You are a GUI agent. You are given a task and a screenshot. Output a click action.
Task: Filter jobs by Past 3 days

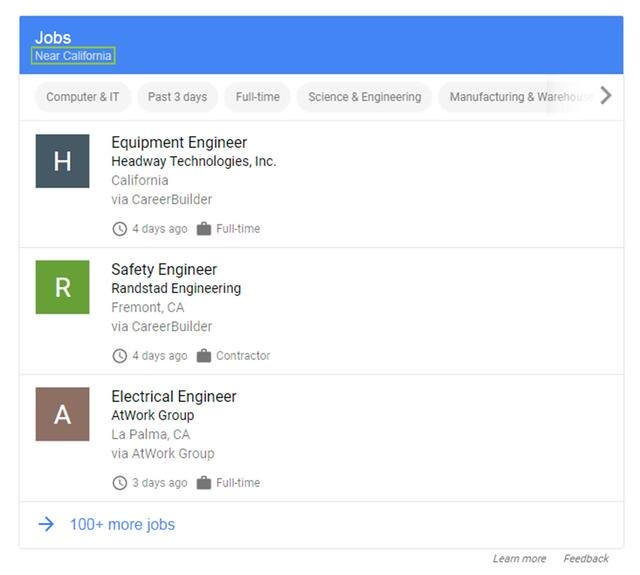177,97
